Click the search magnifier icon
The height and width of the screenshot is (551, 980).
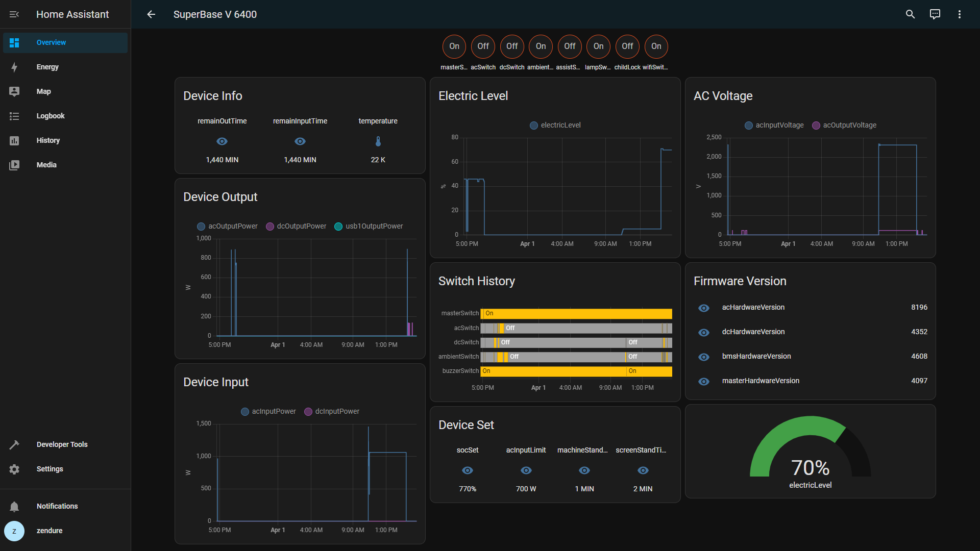910,14
